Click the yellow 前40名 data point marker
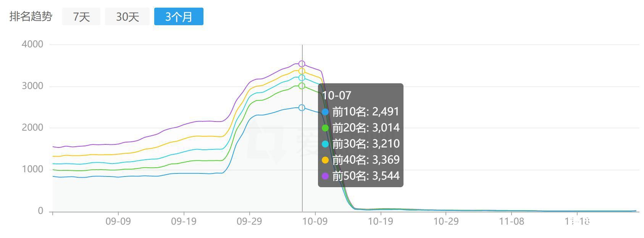 [302, 71]
